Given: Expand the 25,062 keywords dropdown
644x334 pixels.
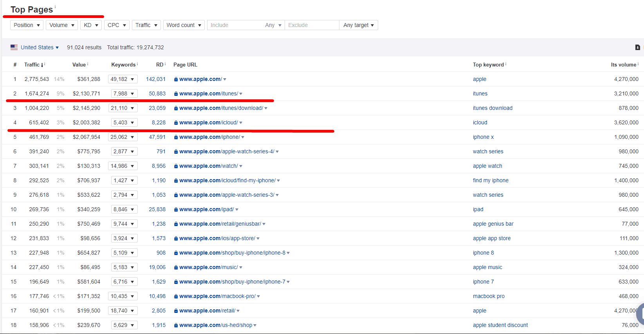Looking at the screenshot, I should 123,137.
